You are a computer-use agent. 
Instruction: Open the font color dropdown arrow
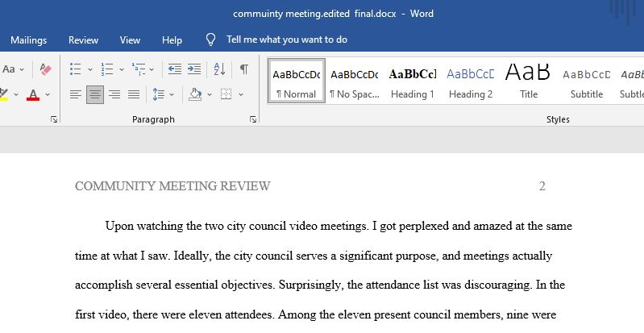[x=48, y=95]
